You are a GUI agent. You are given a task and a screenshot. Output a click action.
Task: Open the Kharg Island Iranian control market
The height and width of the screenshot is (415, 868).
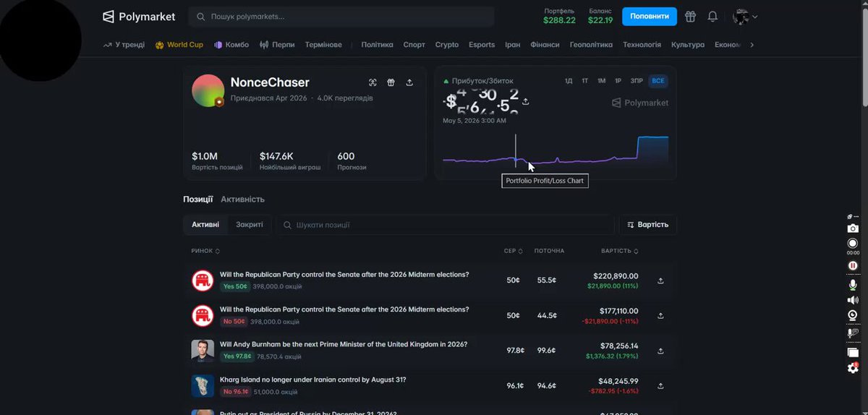tap(312, 380)
